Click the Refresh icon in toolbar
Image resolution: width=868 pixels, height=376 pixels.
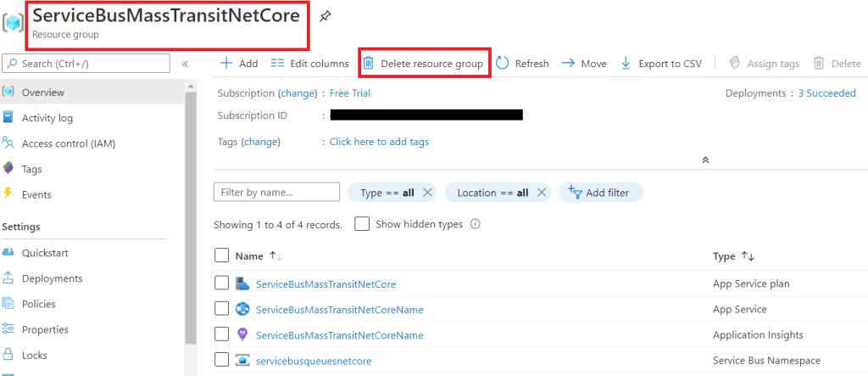click(503, 64)
